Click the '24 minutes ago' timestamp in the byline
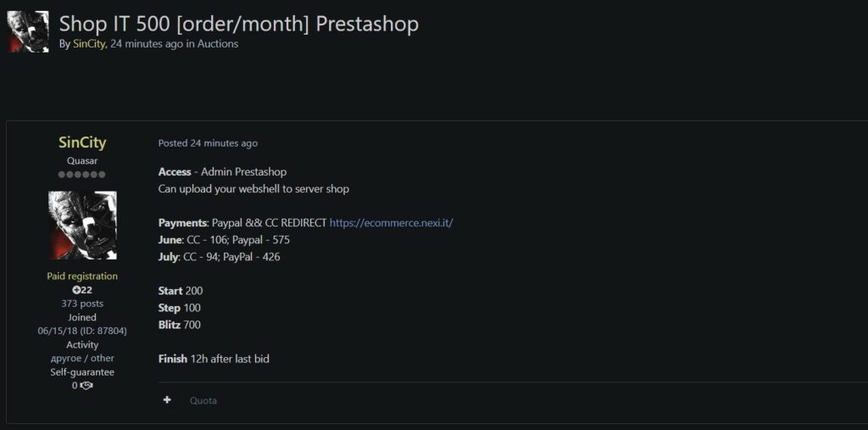Image resolution: width=868 pixels, height=430 pixels. click(146, 44)
